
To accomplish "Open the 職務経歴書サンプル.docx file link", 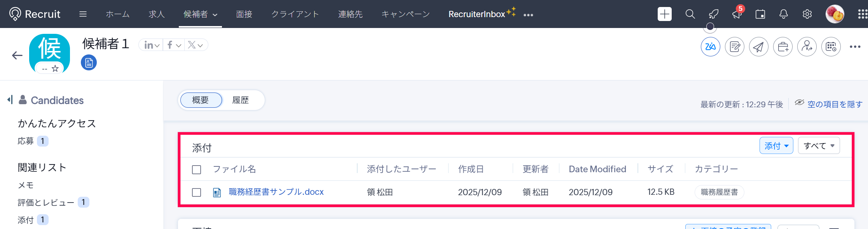I will [x=276, y=192].
